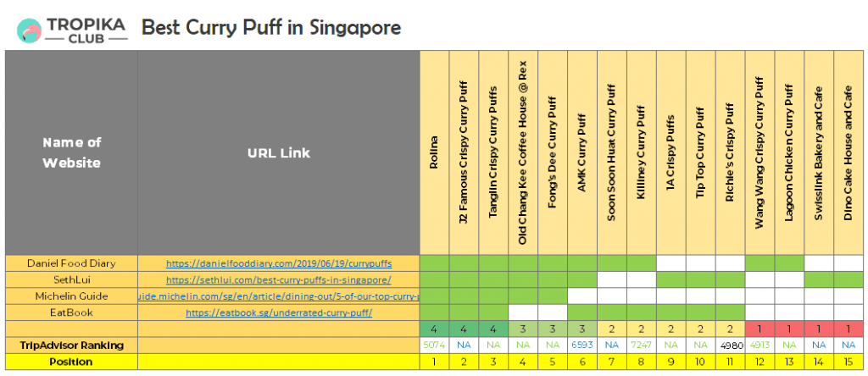
Task: Select the 'AMK Curry Puff' header
Action: pos(582,152)
